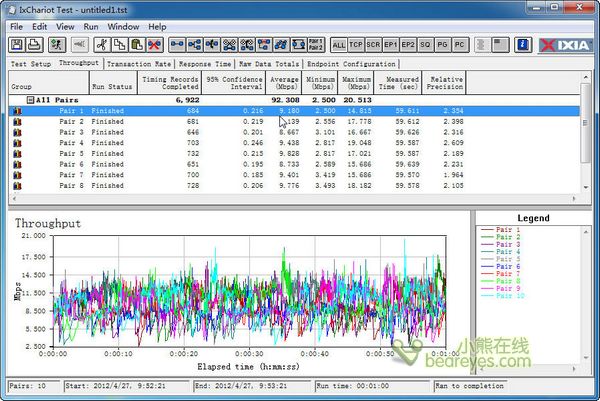
Task: Toggle the SQ filter button
Action: 425,45
